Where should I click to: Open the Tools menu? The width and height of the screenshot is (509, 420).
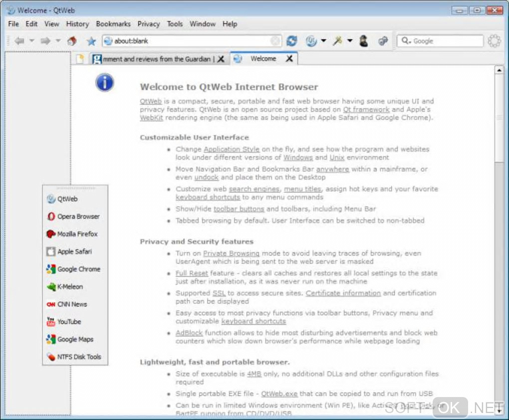tap(175, 24)
